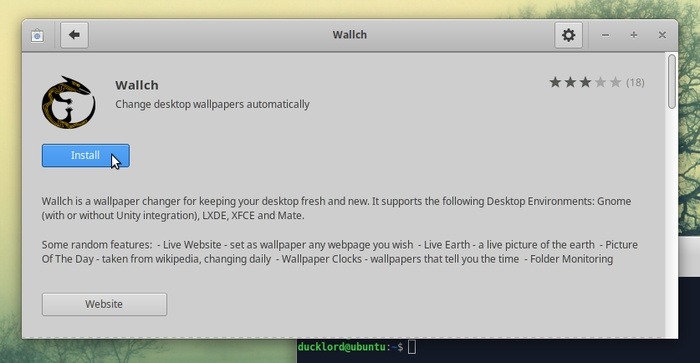Focus the terminal prompt ducklord@ubuntu
The image size is (700, 363).
click(x=350, y=347)
